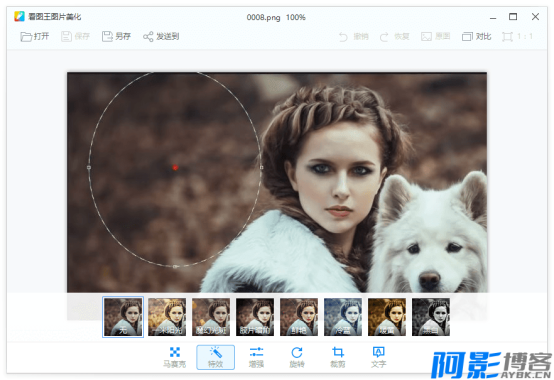Minimize the image editor window
The height and width of the screenshot is (380, 554).
tap(493, 17)
